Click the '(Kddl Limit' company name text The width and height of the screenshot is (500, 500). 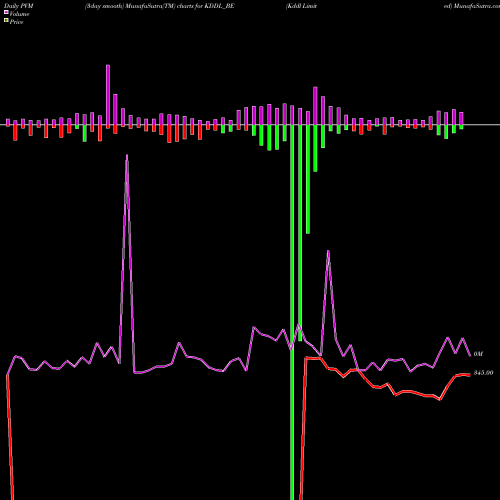pos(301,6)
